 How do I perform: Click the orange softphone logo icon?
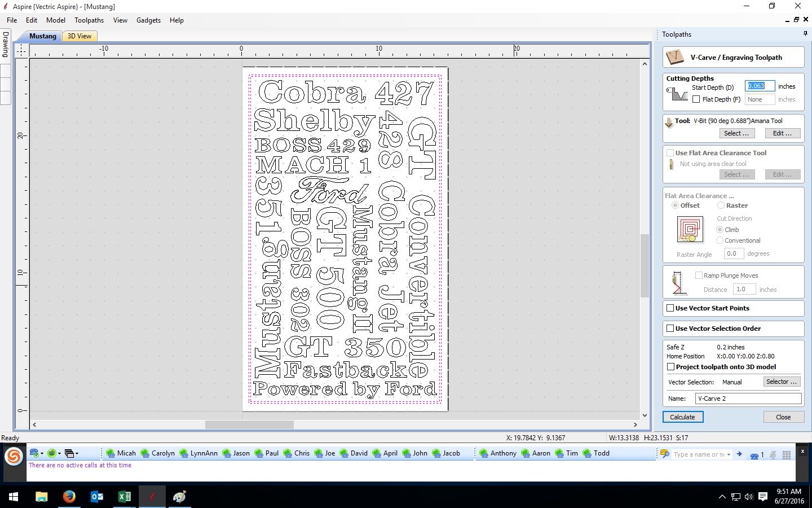[x=13, y=456]
